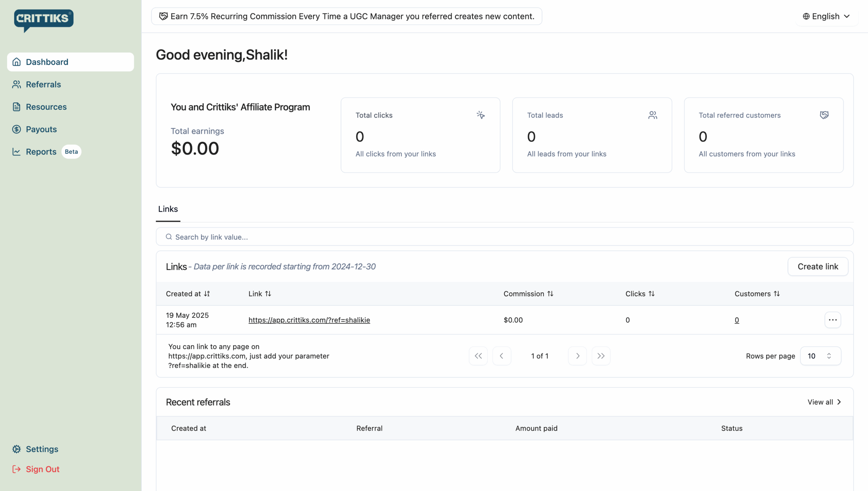Click the handshake icon in the commission banner
This screenshot has height=491, width=868.
click(x=163, y=16)
